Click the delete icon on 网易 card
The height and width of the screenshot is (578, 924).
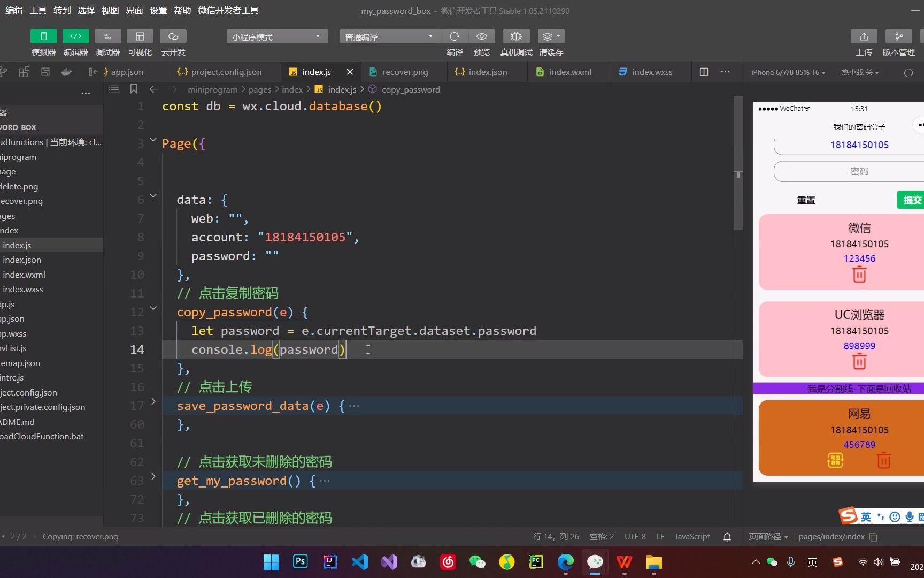coord(884,460)
